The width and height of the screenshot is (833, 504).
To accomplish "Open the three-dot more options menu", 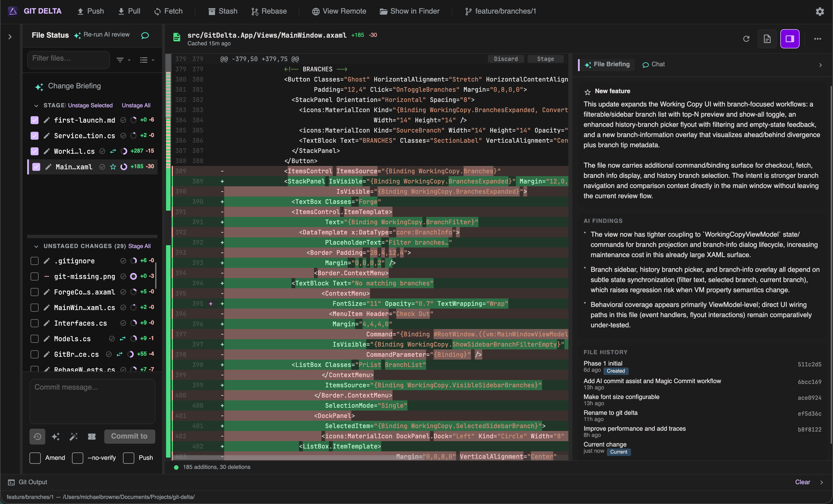I will [817, 39].
